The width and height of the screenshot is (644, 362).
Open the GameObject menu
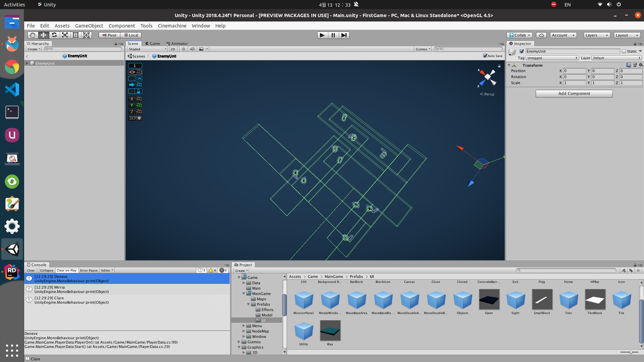pos(89,26)
